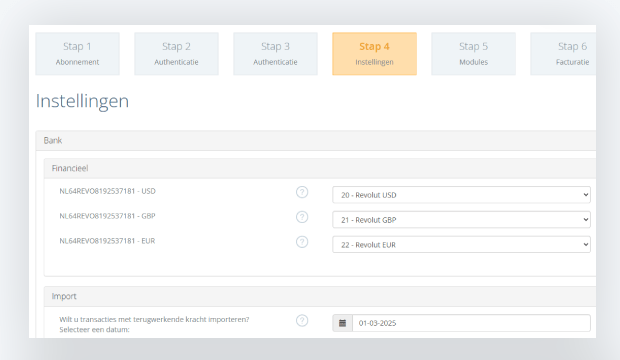Click the Financieel panel header
Viewport: 620px width, 360px height.
coord(320,168)
